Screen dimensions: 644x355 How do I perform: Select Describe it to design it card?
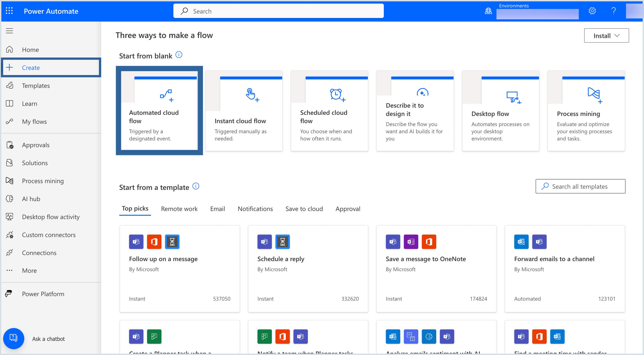(415, 111)
